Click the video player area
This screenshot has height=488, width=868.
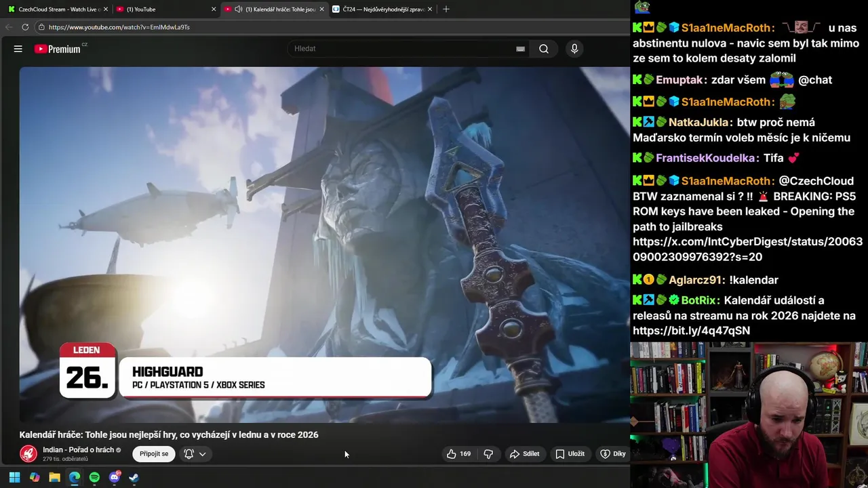click(324, 245)
